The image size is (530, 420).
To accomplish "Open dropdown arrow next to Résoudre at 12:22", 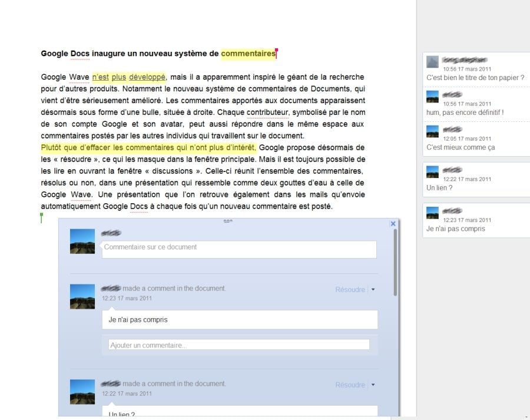I will [373, 385].
